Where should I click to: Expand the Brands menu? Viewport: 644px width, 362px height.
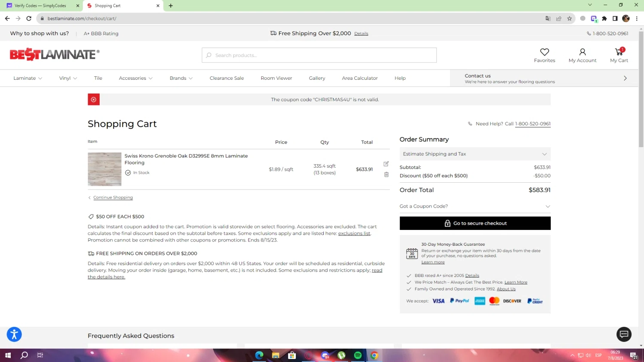coord(181,78)
